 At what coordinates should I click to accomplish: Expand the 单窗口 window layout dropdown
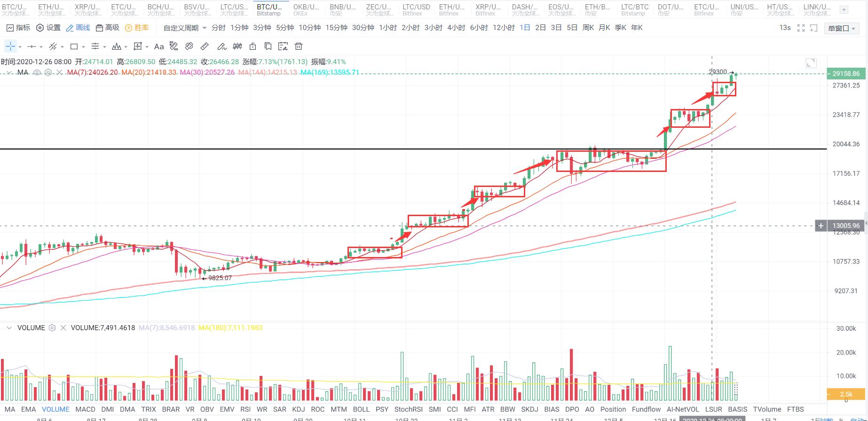(841, 28)
